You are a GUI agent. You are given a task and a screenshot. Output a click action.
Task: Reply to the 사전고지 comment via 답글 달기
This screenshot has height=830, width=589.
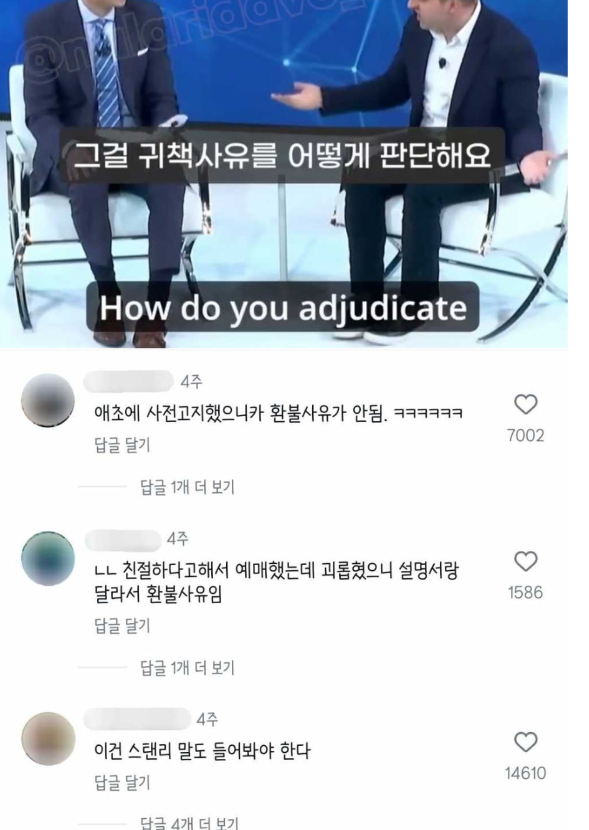(x=122, y=445)
